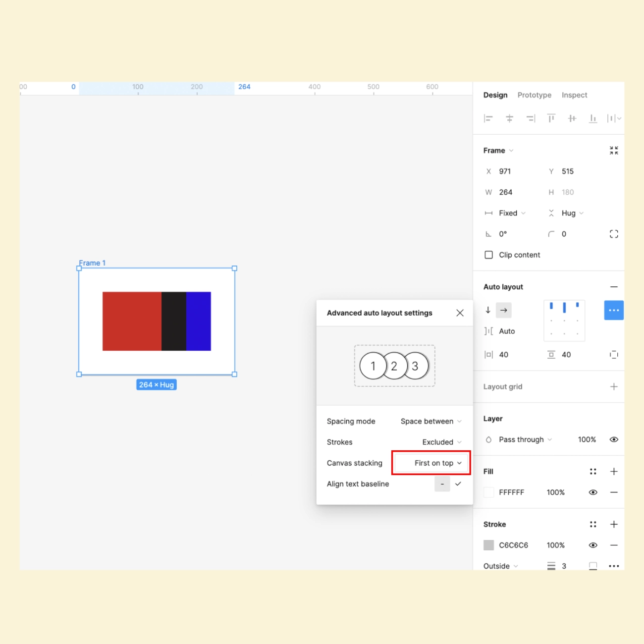Toggle layer visibility eye icon

[614, 439]
